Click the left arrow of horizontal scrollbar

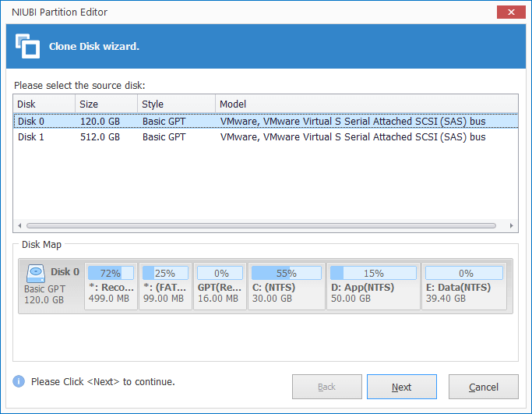[19, 225]
